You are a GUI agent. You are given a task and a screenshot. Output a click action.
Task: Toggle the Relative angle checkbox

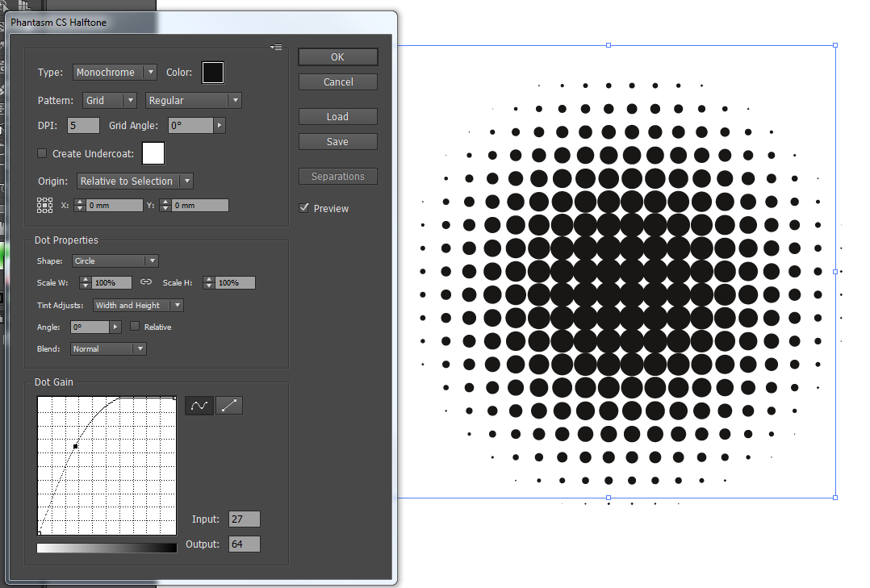pos(134,326)
